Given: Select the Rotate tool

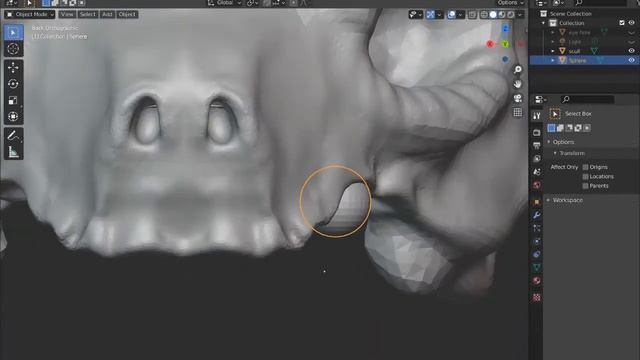Looking at the screenshot, I should 13,84.
